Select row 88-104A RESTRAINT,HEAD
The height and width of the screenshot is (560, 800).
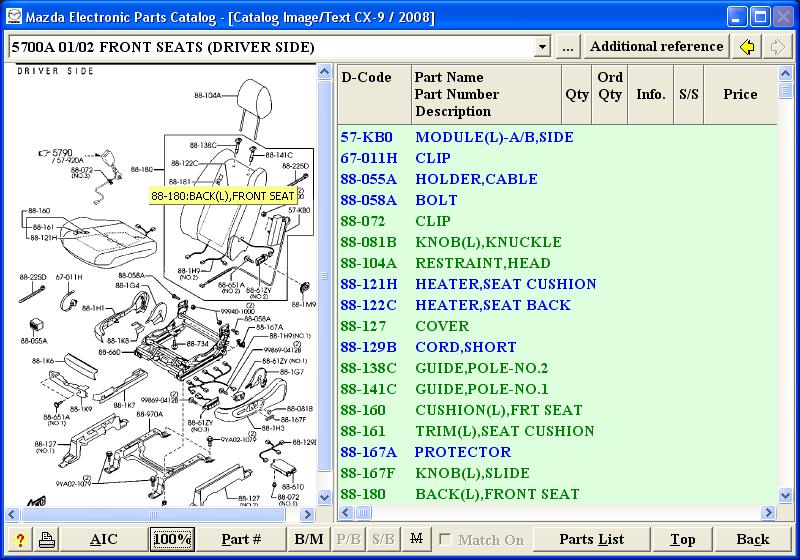click(557, 263)
